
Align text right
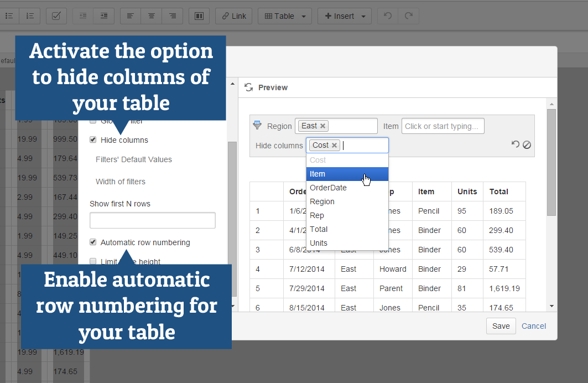(x=173, y=16)
